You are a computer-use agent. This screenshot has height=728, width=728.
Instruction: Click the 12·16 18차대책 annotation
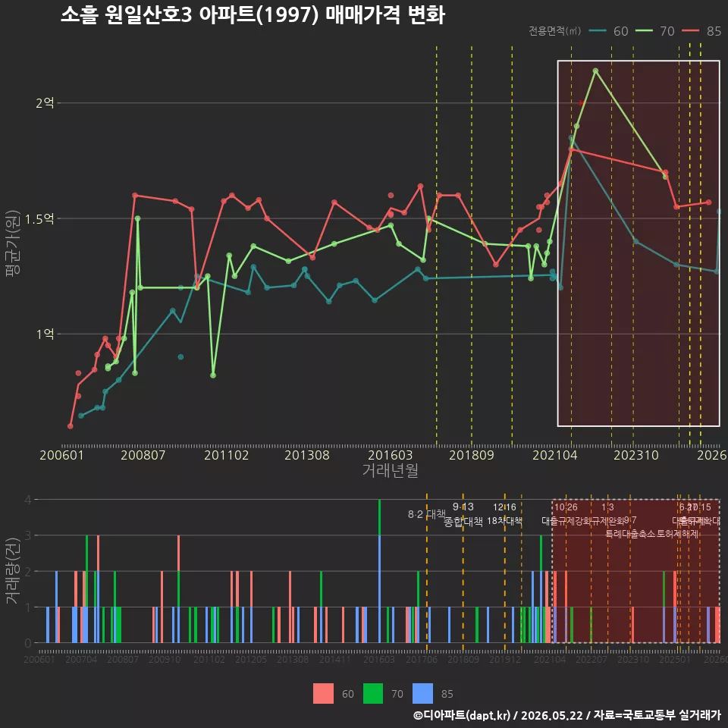pos(505,514)
